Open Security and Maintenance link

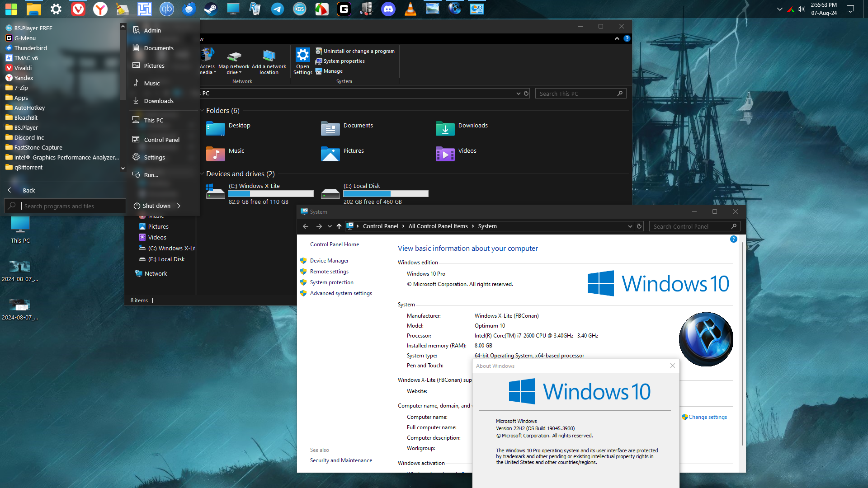pyautogui.click(x=341, y=460)
